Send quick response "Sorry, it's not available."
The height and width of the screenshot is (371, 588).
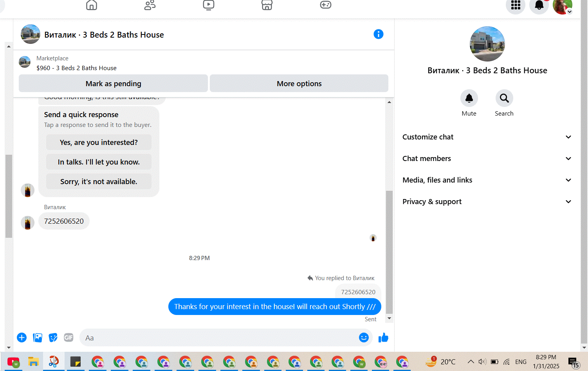99,181
